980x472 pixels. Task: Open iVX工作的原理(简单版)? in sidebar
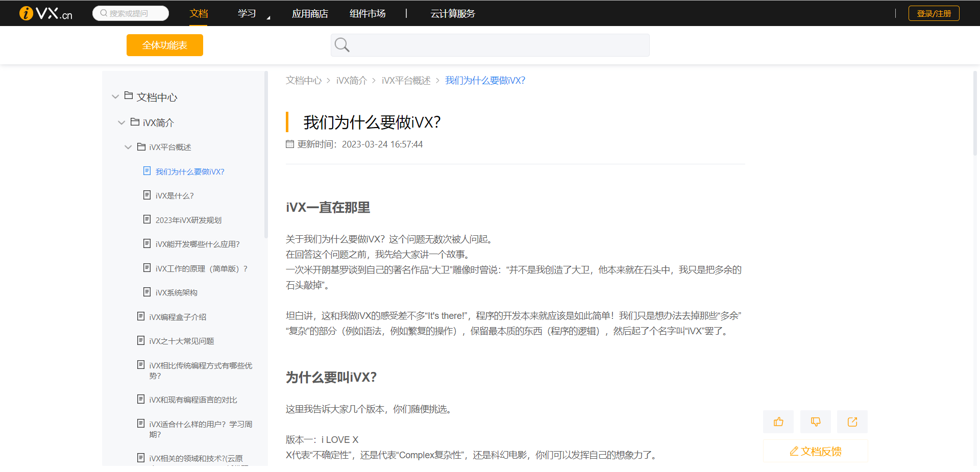point(201,268)
